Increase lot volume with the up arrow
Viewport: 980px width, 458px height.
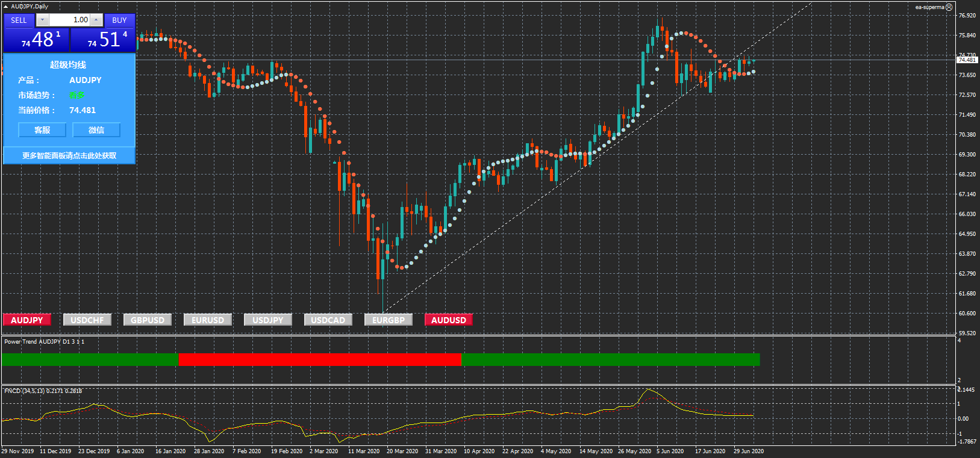click(96, 20)
